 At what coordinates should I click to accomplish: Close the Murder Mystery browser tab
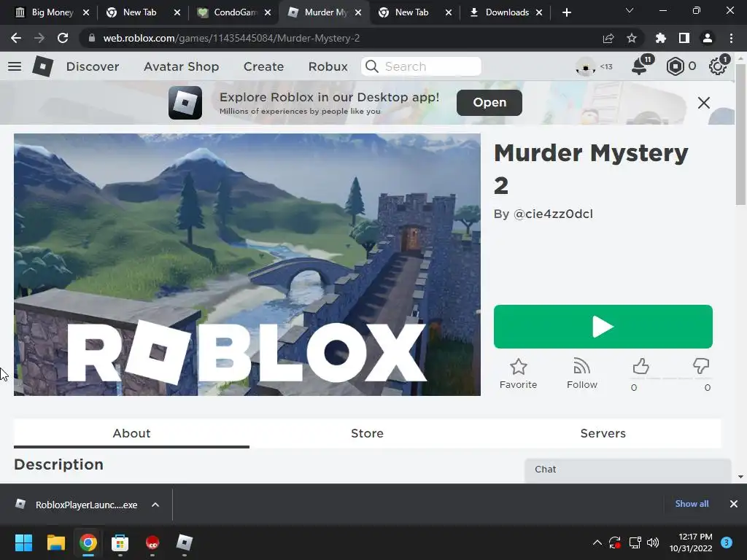[358, 12]
